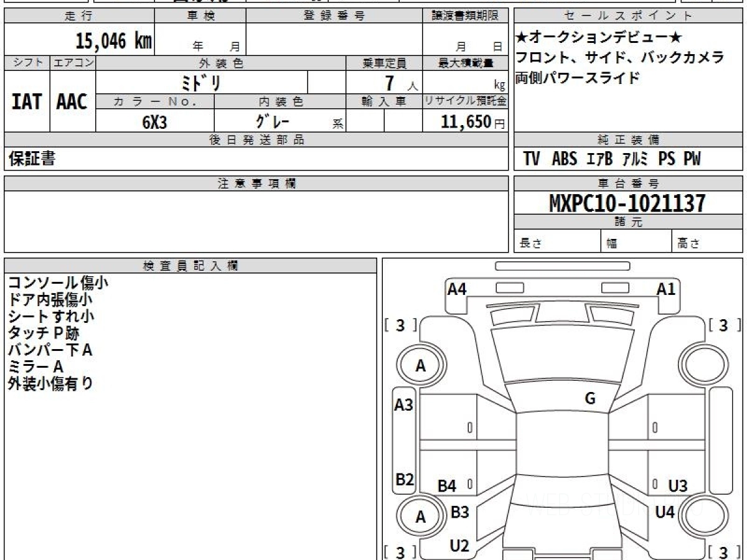Select the シフト header cell
This screenshot has width=747, height=560.
coord(27,63)
